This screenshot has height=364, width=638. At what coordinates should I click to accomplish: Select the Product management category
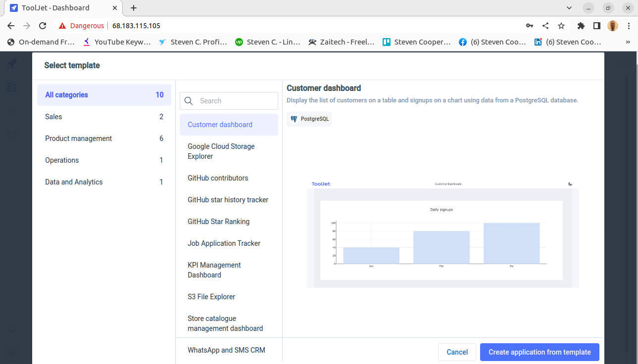(104, 138)
